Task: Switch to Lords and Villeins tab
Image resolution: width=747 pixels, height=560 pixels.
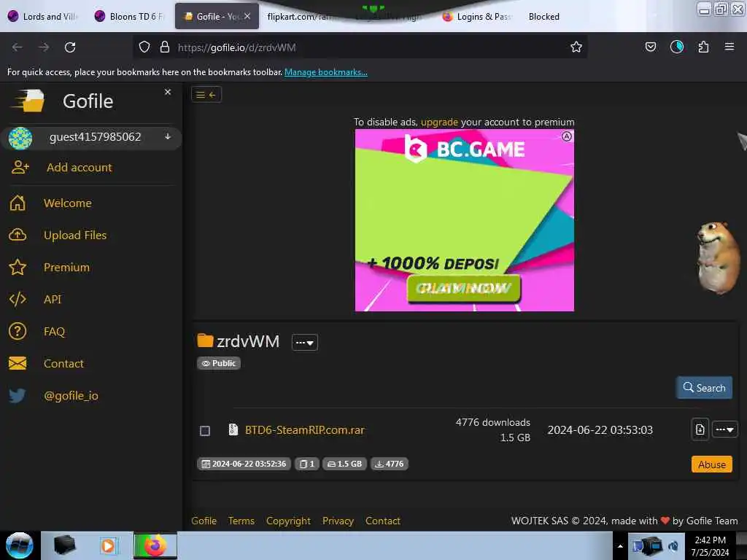Action: pos(42,17)
